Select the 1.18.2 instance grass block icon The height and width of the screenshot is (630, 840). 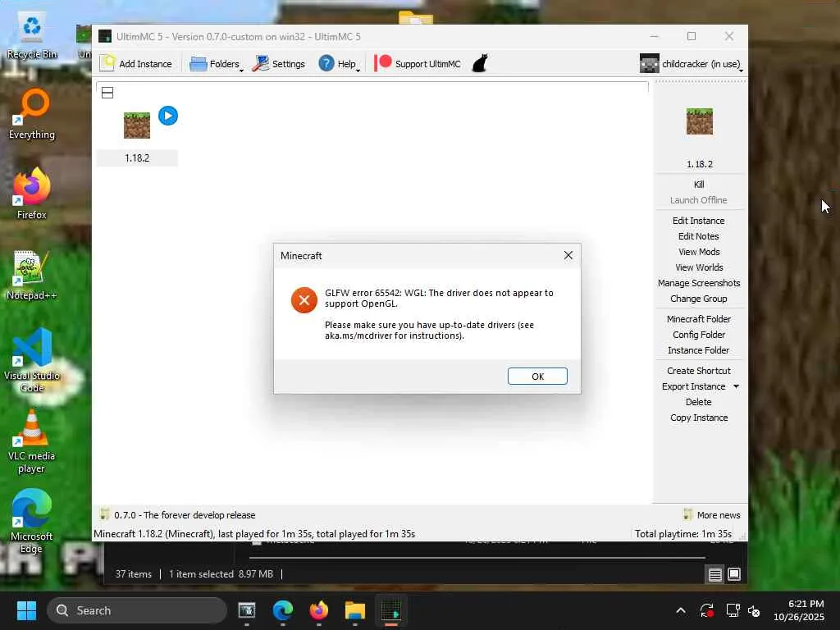click(137, 126)
